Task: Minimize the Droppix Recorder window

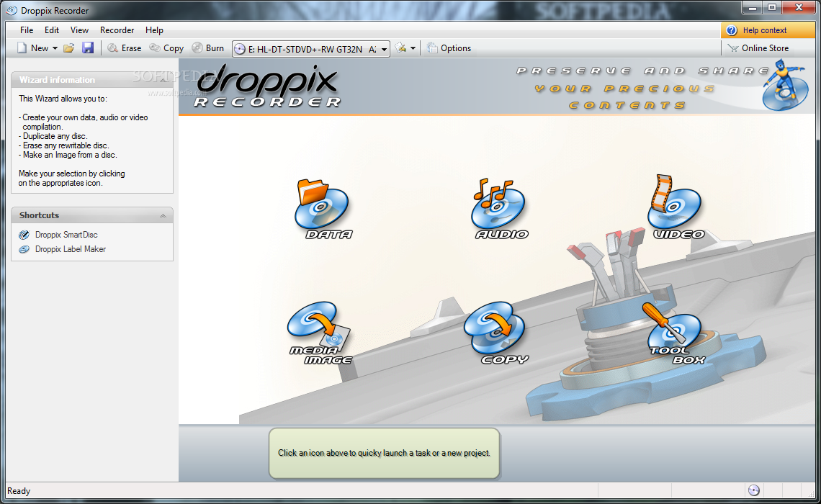Action: pyautogui.click(x=753, y=7)
